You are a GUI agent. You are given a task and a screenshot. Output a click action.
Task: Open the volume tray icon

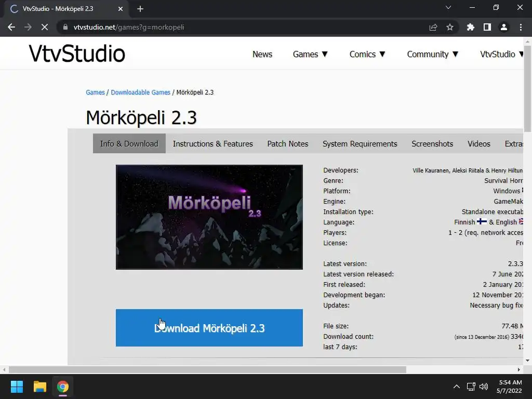point(484,387)
